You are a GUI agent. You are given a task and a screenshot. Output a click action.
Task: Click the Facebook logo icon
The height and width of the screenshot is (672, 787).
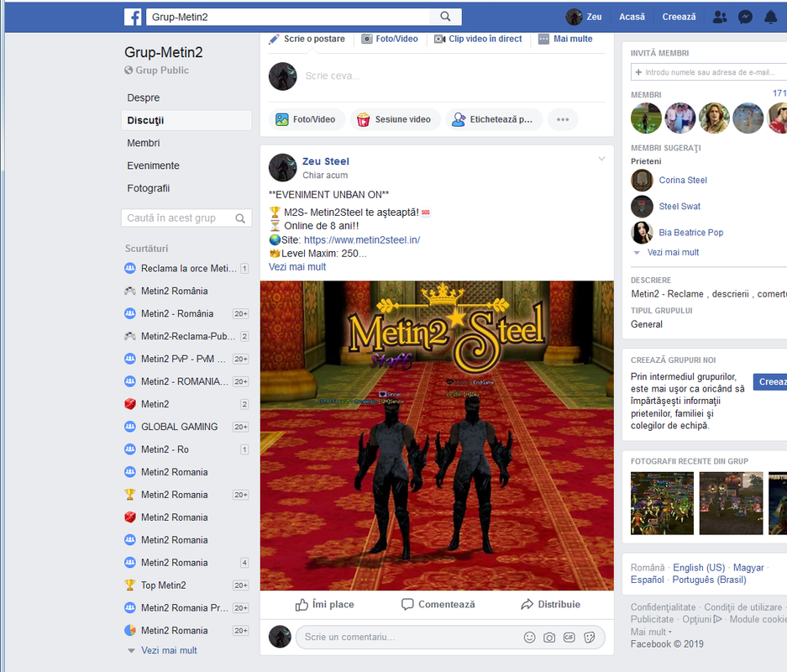click(x=133, y=17)
